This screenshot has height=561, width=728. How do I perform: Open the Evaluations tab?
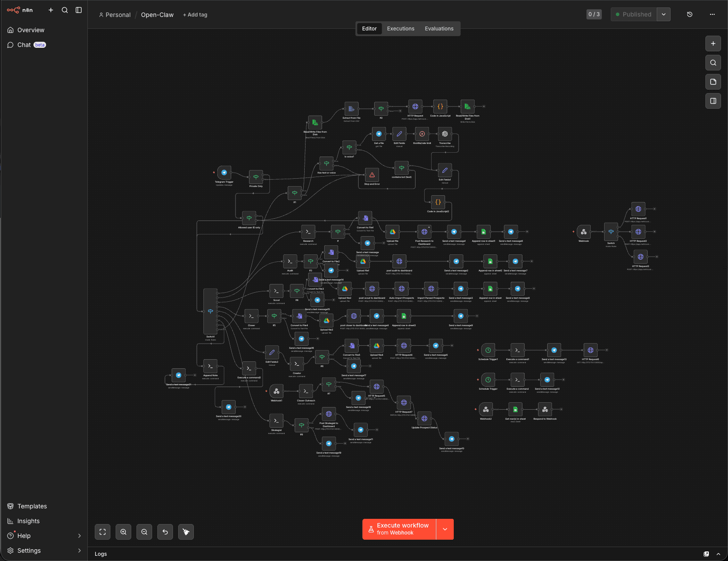[x=439, y=28]
